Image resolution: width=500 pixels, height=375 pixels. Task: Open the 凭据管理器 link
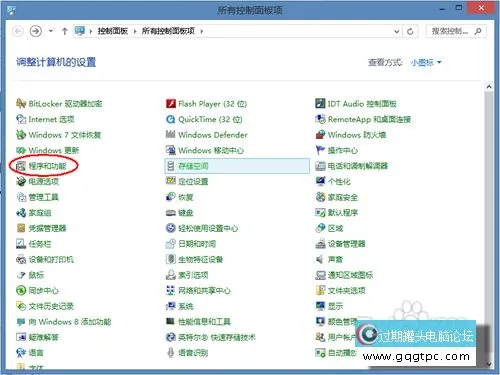click(x=47, y=228)
